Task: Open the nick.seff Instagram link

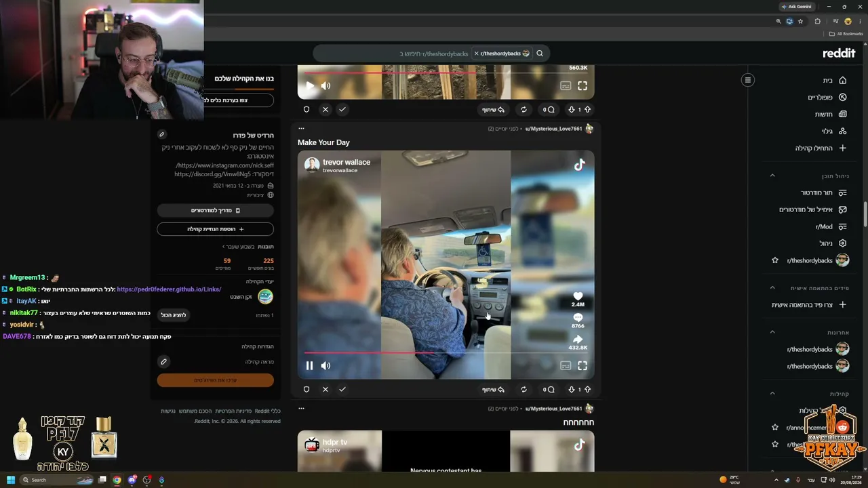Action: [224, 165]
